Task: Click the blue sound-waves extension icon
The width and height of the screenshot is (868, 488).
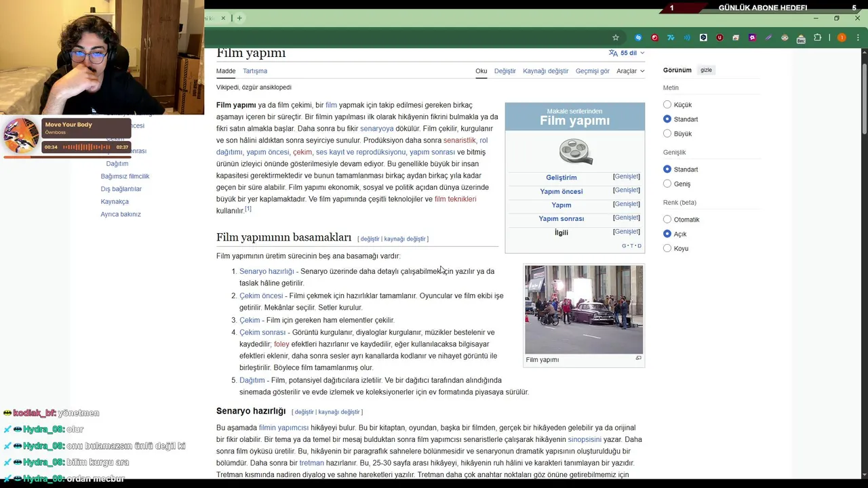Action: coord(687,38)
